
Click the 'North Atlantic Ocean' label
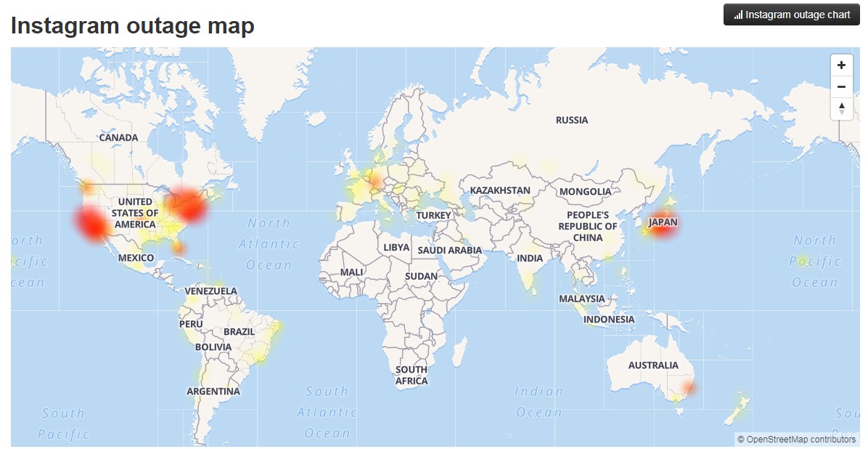(x=269, y=244)
